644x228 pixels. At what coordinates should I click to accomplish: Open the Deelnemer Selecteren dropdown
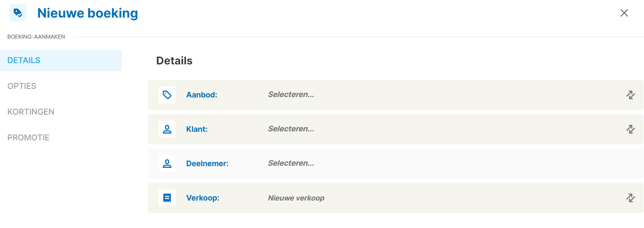tap(291, 163)
